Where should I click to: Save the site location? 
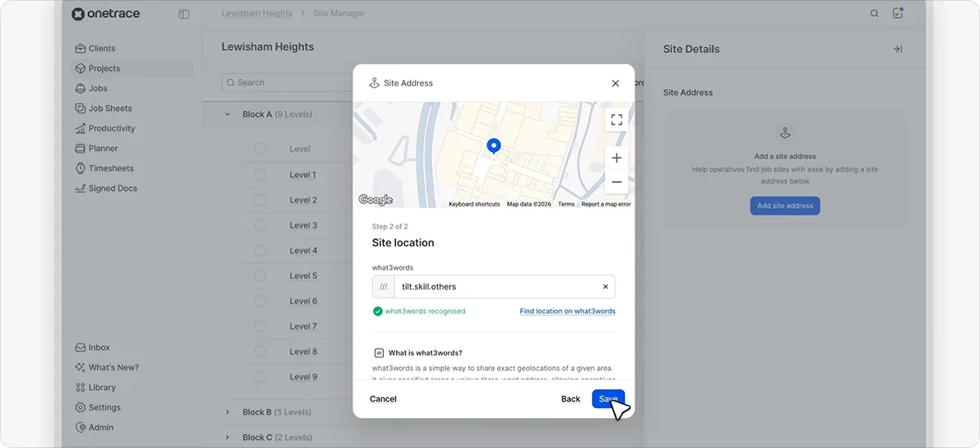click(608, 399)
